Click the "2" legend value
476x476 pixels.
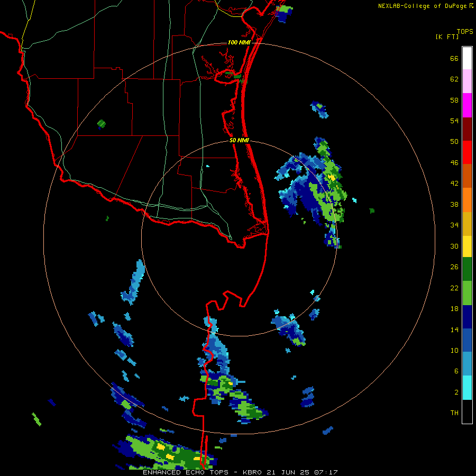click(456, 392)
